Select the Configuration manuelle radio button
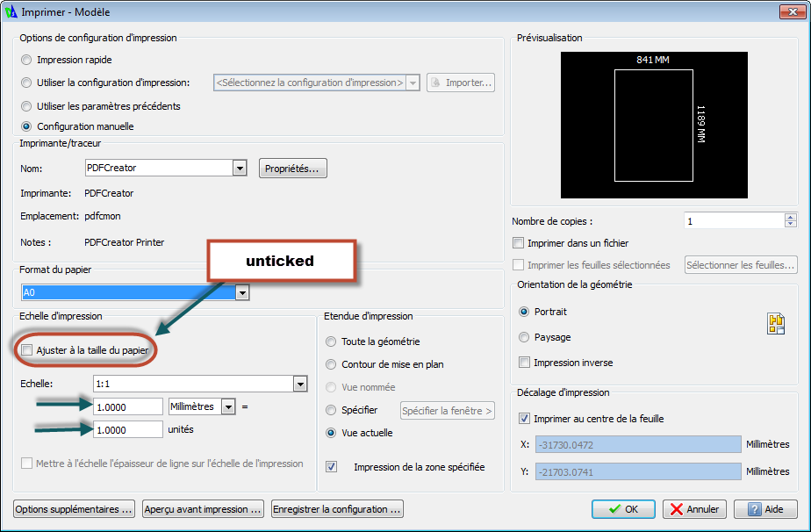This screenshot has height=532, width=811. tap(26, 126)
